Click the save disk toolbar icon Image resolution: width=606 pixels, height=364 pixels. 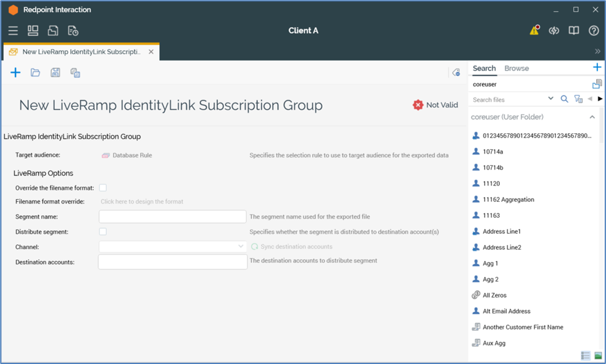pos(55,73)
